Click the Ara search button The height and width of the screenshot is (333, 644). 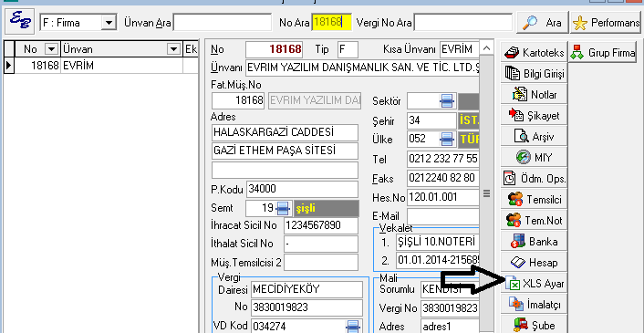[x=542, y=23]
